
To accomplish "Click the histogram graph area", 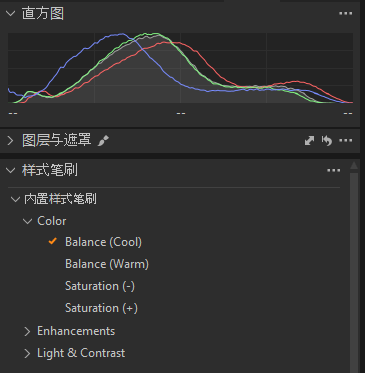I will tap(180, 68).
